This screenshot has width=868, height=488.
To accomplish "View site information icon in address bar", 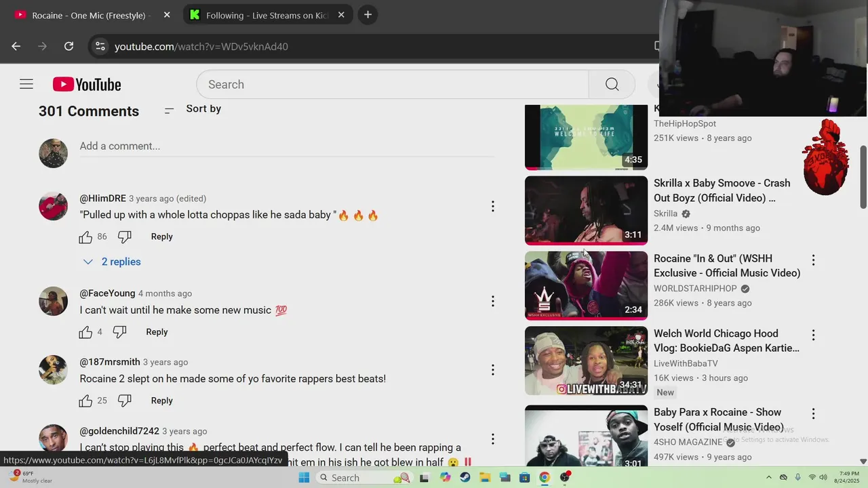I will [x=100, y=46].
